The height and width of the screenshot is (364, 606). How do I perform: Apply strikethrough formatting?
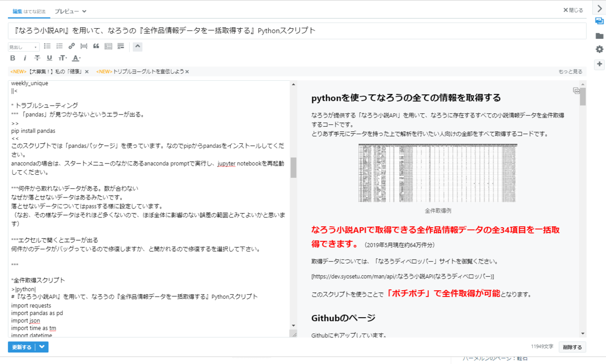[x=37, y=58]
